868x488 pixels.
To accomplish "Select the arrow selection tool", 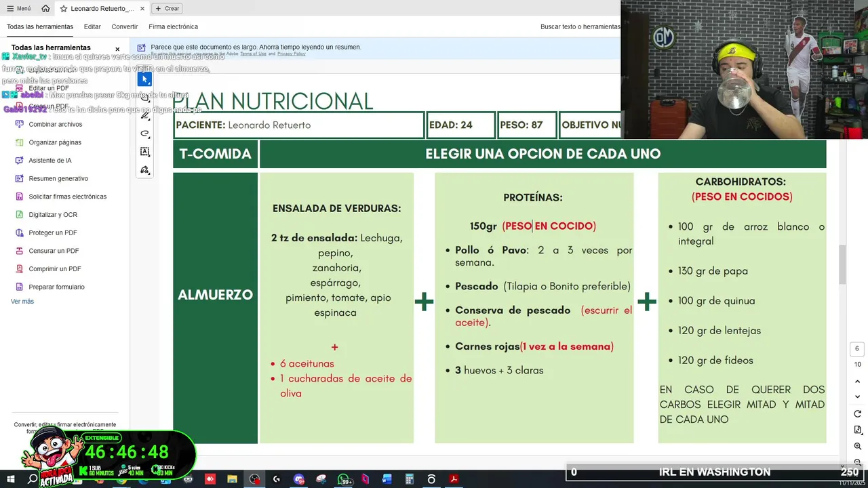I will pyautogui.click(x=144, y=79).
